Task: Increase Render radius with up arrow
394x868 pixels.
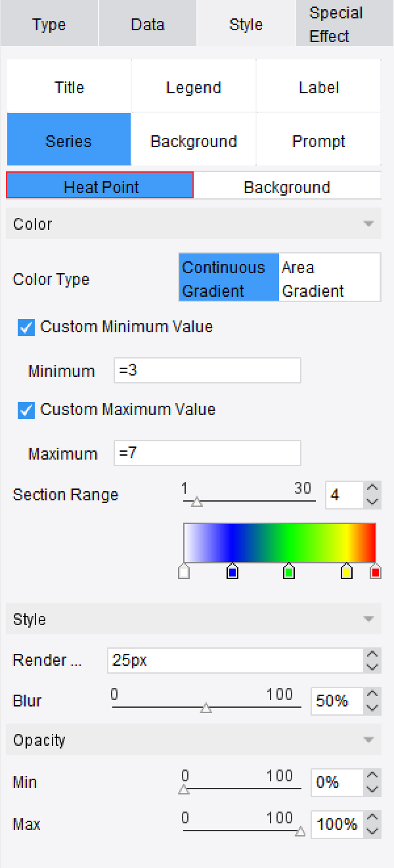Action: pyautogui.click(x=372, y=654)
